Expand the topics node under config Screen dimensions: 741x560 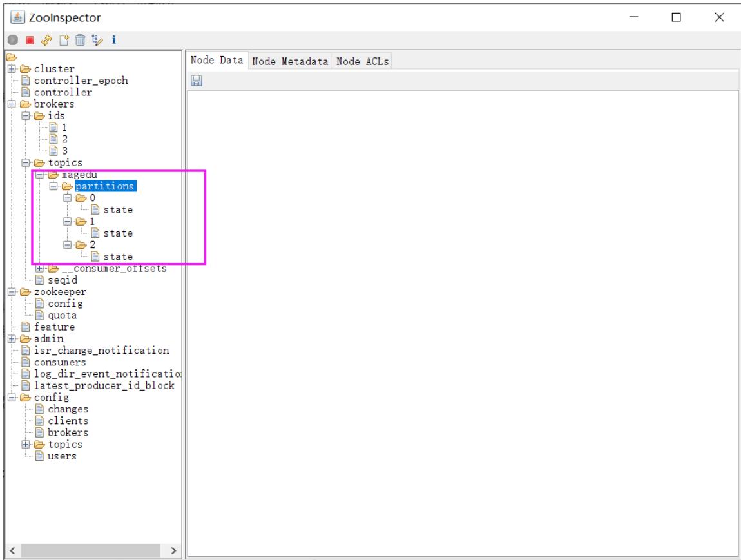(x=26, y=445)
